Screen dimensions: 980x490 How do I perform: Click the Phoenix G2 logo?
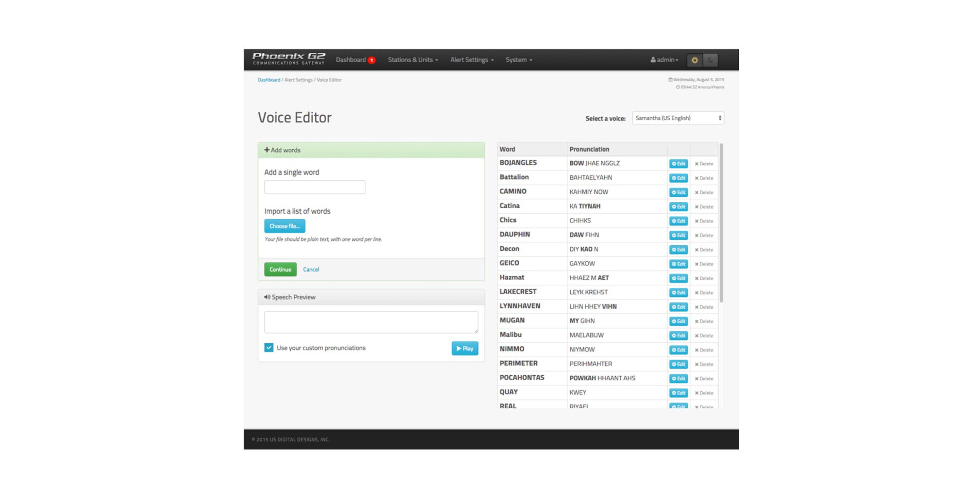(x=289, y=59)
